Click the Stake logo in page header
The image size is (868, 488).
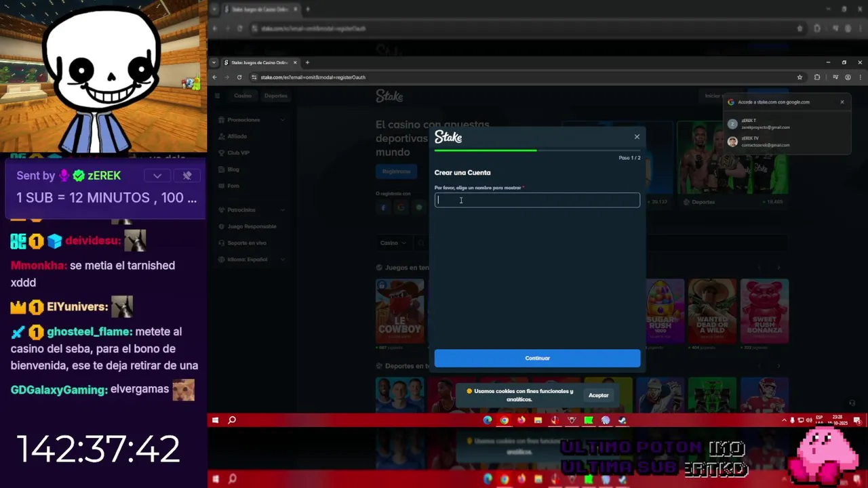click(389, 96)
